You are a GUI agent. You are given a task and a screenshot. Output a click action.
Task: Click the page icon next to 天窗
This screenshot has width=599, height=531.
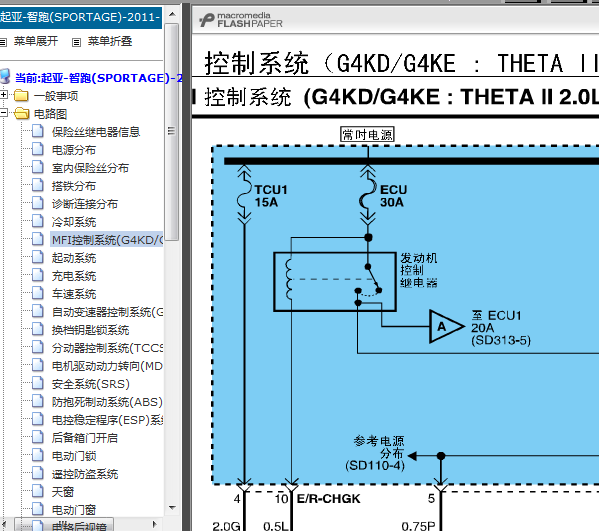coord(37,491)
